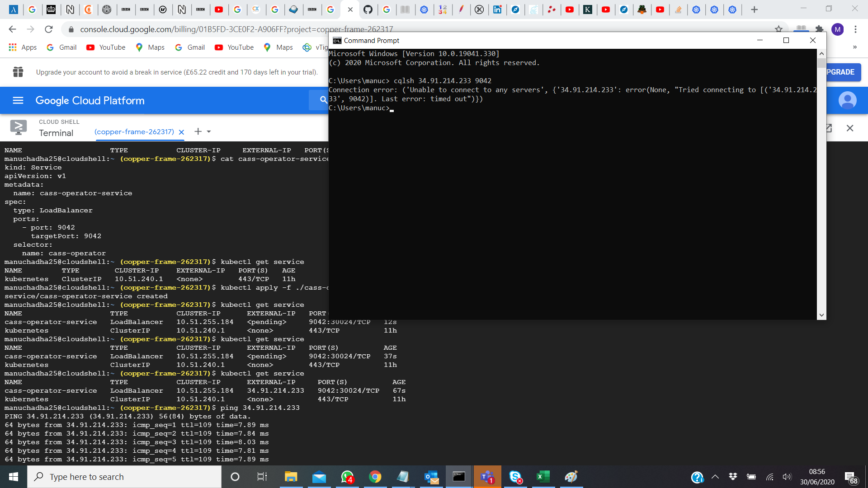
Task: Expand the hidden bookmarks overflow chevron
Action: [854, 47]
